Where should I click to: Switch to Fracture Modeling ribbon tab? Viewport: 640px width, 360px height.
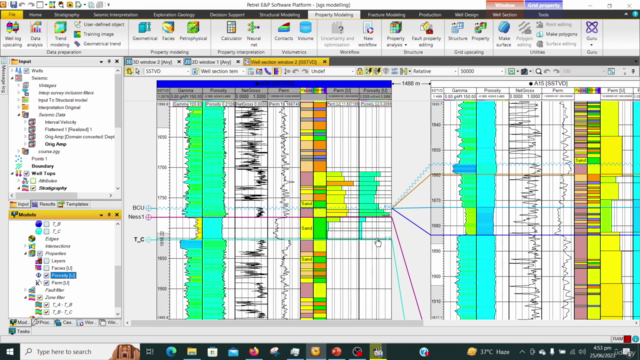(x=386, y=15)
